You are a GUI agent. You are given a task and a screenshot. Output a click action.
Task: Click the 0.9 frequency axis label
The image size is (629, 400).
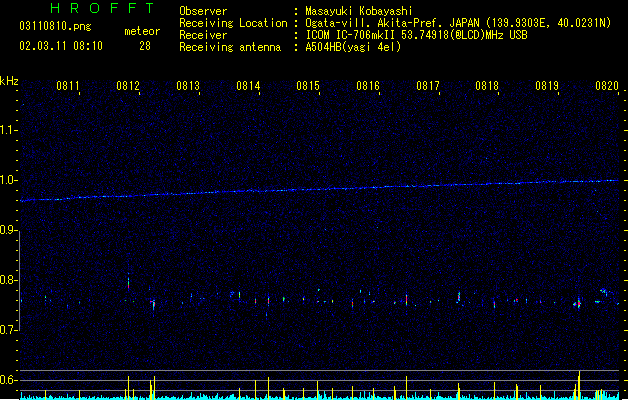click(8, 230)
